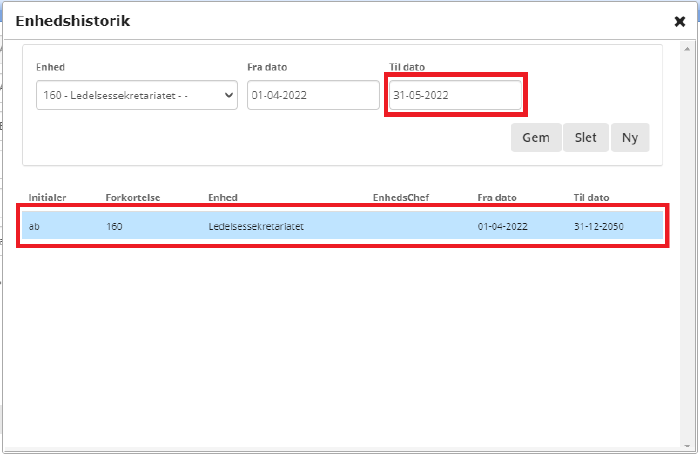The image size is (700, 456).
Task: Click the Enhedshistorik dialog title
Action: (x=72, y=21)
